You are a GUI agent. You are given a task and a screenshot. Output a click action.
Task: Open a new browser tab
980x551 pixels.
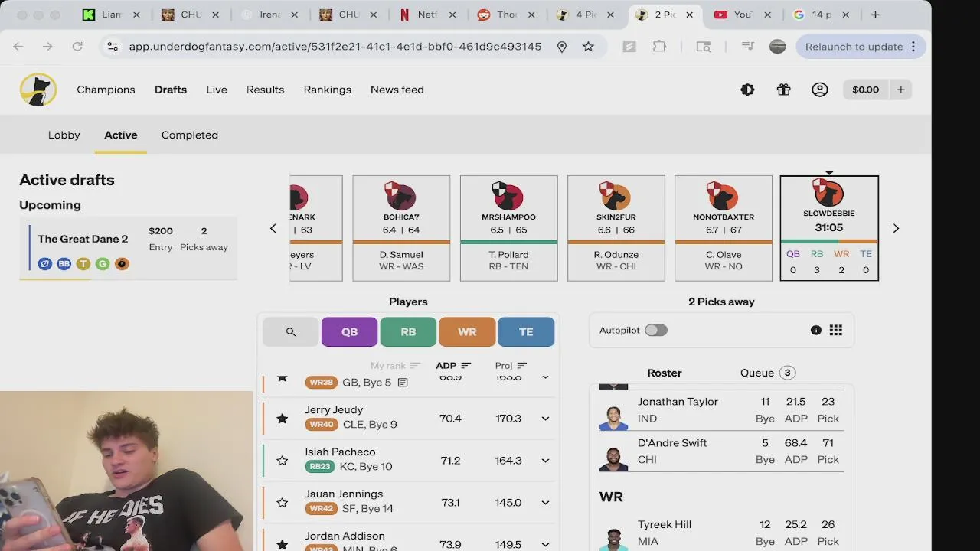point(875,15)
